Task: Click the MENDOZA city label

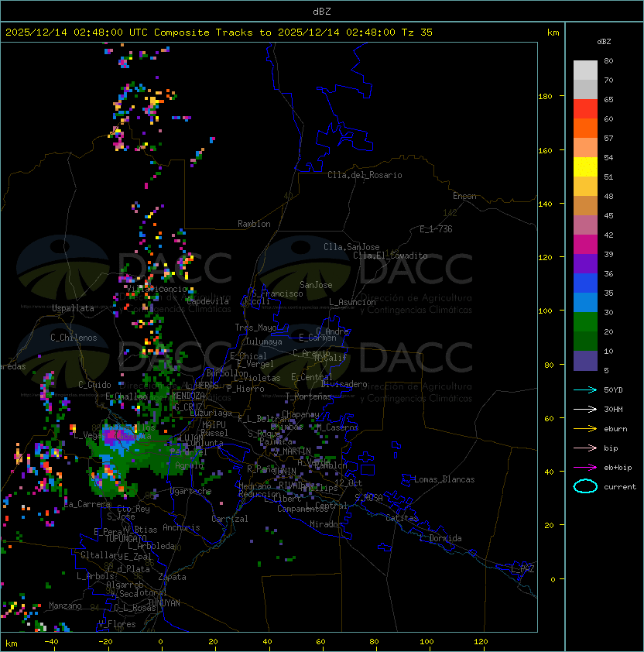Action: (188, 395)
